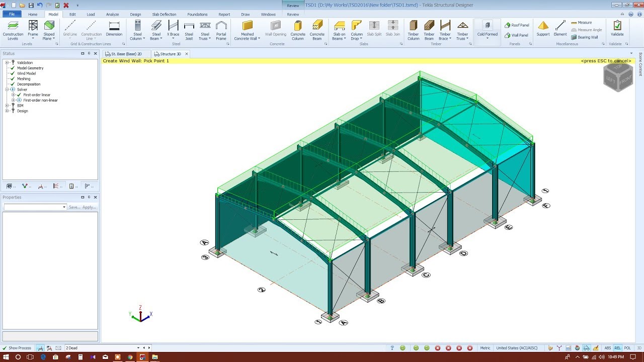Image resolution: width=644 pixels, height=362 pixels.
Task: Select the Steel Column tool
Action: coord(137,29)
